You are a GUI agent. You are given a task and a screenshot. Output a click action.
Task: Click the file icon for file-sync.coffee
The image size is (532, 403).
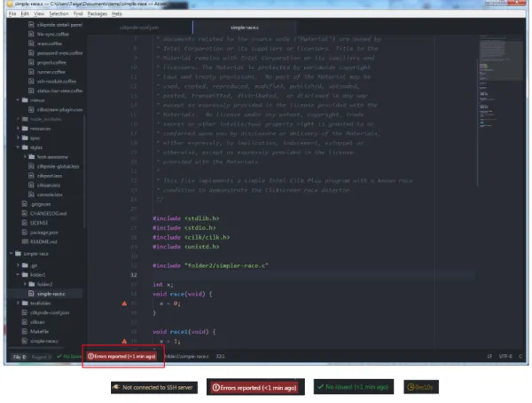(31, 34)
